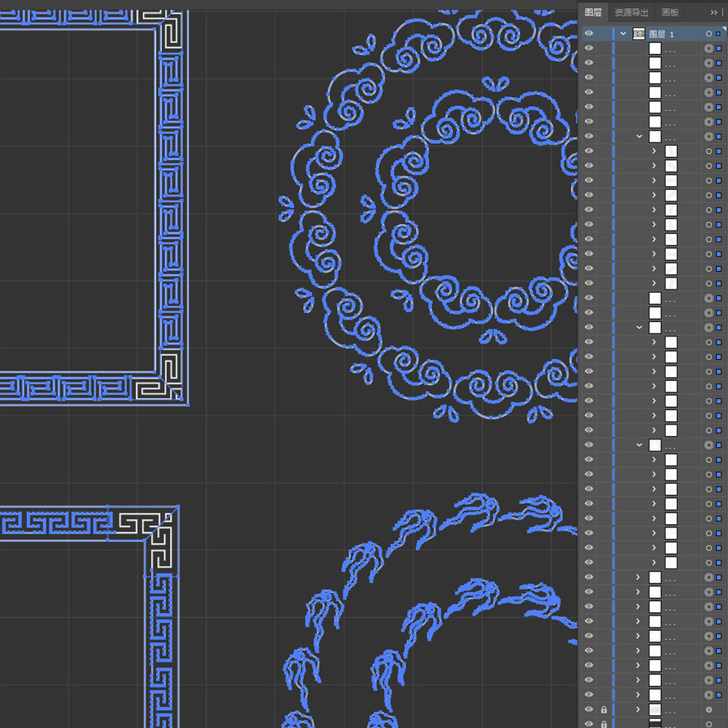Collapse the first expanded group below 图层 1

click(x=639, y=136)
